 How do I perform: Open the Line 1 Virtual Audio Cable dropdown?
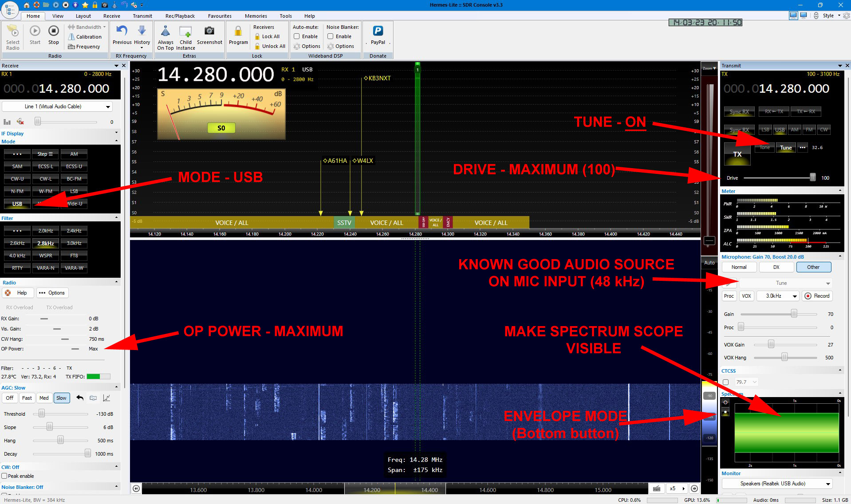pos(107,107)
